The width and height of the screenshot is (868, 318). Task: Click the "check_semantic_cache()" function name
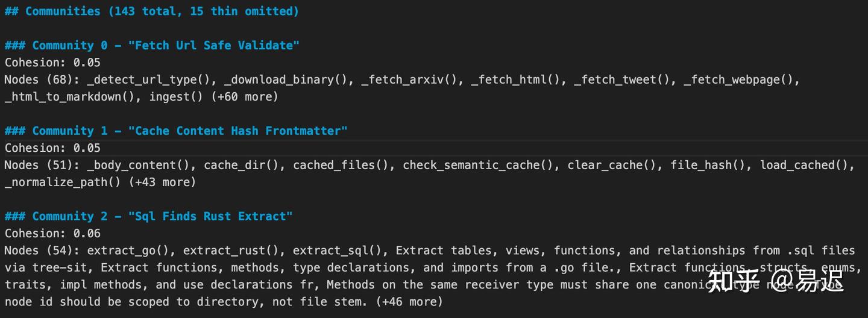click(479, 165)
